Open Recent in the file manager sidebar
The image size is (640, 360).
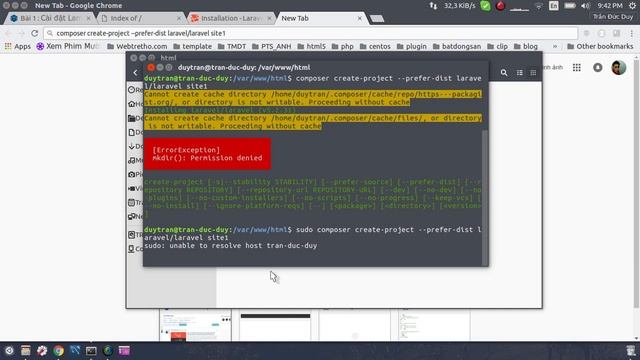[135, 90]
